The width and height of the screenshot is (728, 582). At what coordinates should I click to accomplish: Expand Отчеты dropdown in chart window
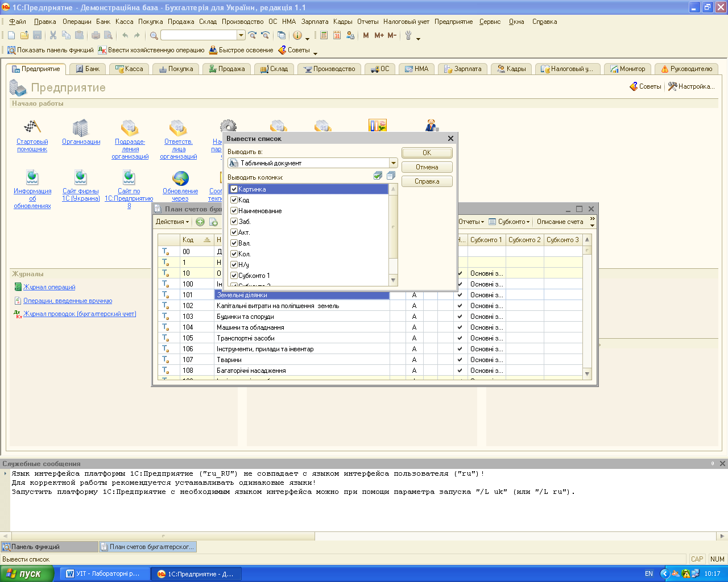pyautogui.click(x=471, y=222)
